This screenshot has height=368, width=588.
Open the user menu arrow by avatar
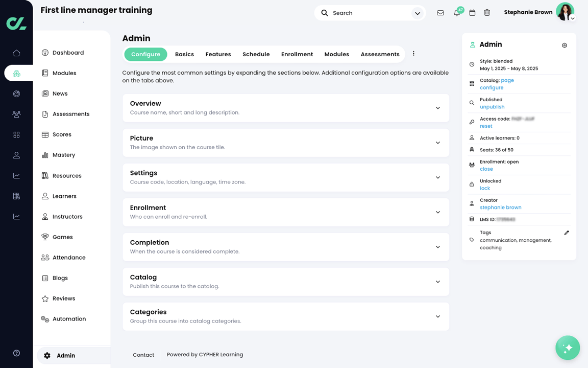[573, 18]
